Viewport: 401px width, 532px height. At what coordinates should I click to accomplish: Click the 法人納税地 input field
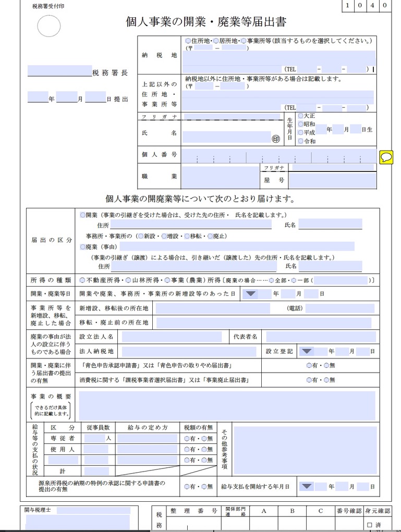click(x=189, y=352)
